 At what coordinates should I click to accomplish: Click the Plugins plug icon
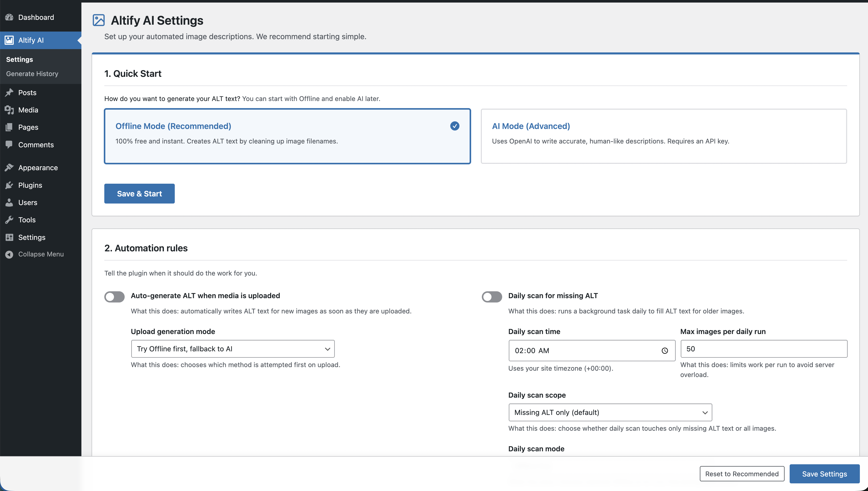(9, 185)
